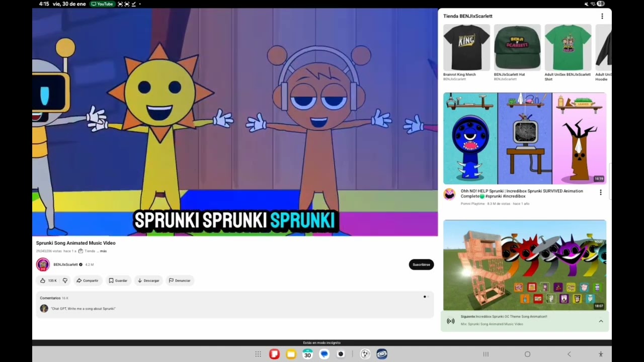The image size is (644, 362).
Task: Tap the YouTube indicator in status bar
Action: [102, 4]
